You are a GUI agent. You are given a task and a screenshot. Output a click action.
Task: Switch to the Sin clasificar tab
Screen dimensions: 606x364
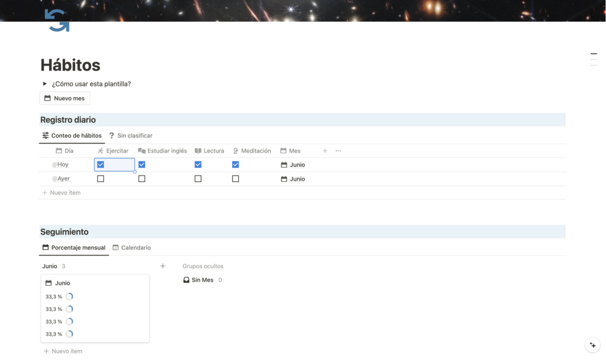point(131,136)
